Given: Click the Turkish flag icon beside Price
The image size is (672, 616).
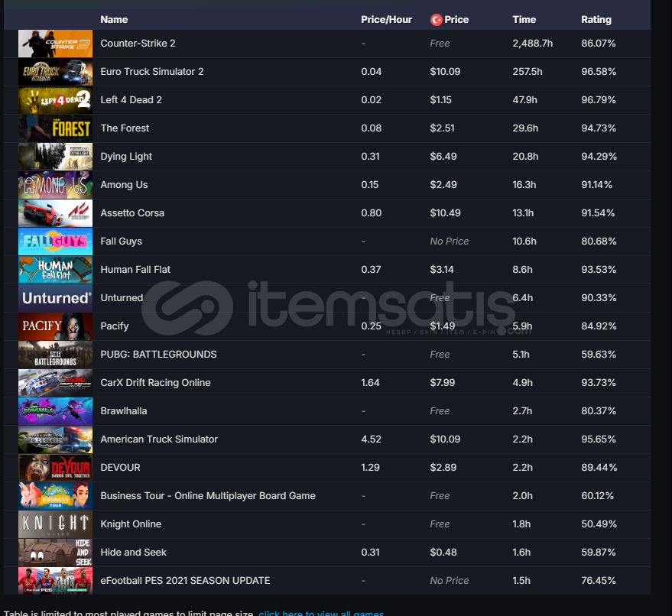Looking at the screenshot, I should (437, 20).
